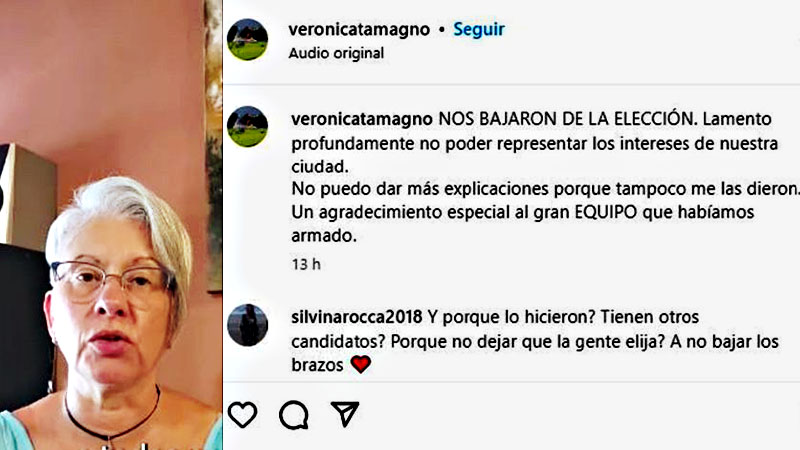
Task: Click the No puedo dar más explicaciones line
Action: pyautogui.click(x=545, y=189)
